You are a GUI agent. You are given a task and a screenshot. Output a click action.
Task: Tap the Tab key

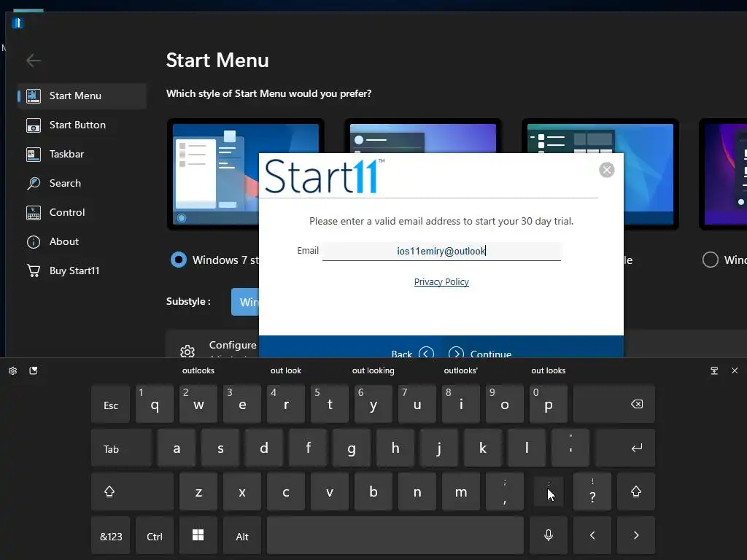pyautogui.click(x=122, y=448)
